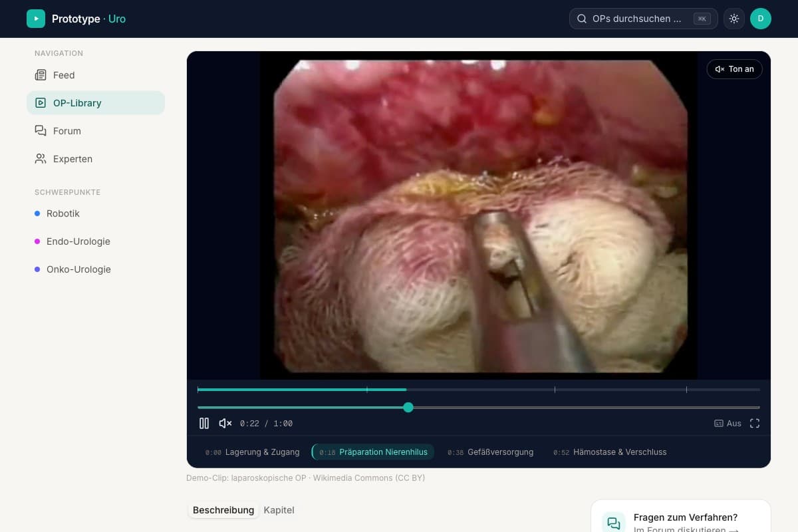Image resolution: width=798 pixels, height=532 pixels.
Task: Switch to the Kapitel tab
Action: pyautogui.click(x=279, y=510)
